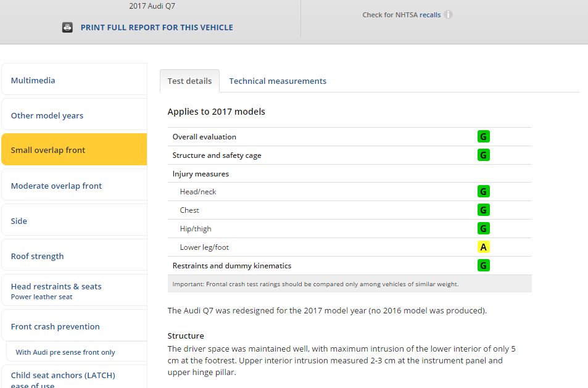Open Head restraints & seats section
This screenshot has height=388, width=588.
coord(74,290)
